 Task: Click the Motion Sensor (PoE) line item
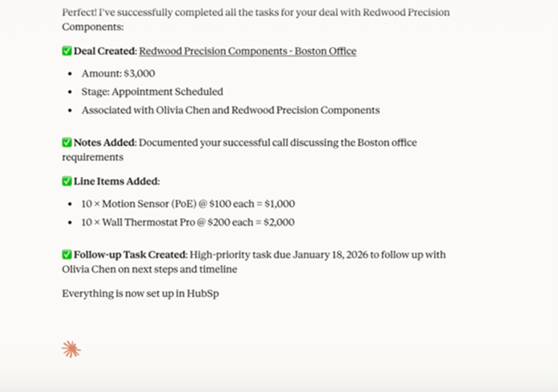(188, 204)
